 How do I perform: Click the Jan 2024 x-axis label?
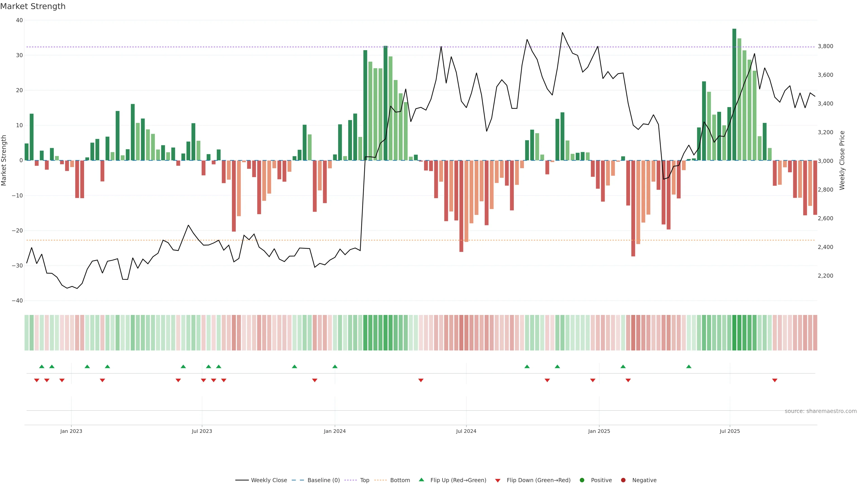(335, 431)
